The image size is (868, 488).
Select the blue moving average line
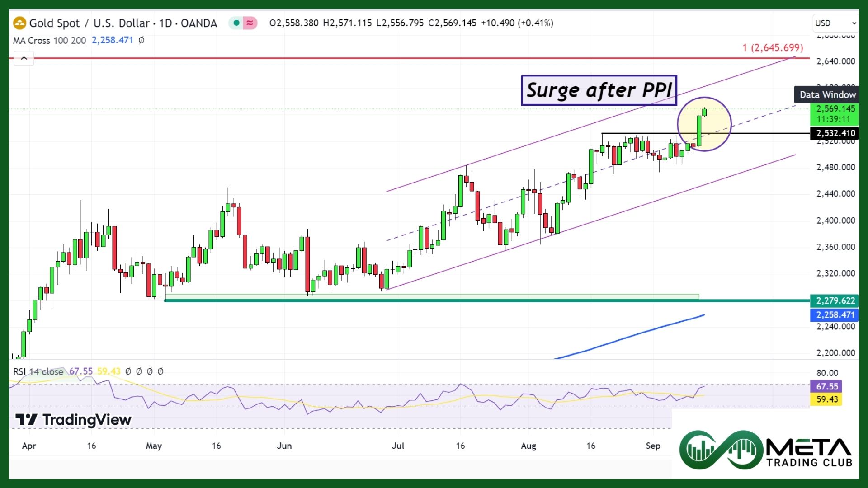(x=629, y=337)
